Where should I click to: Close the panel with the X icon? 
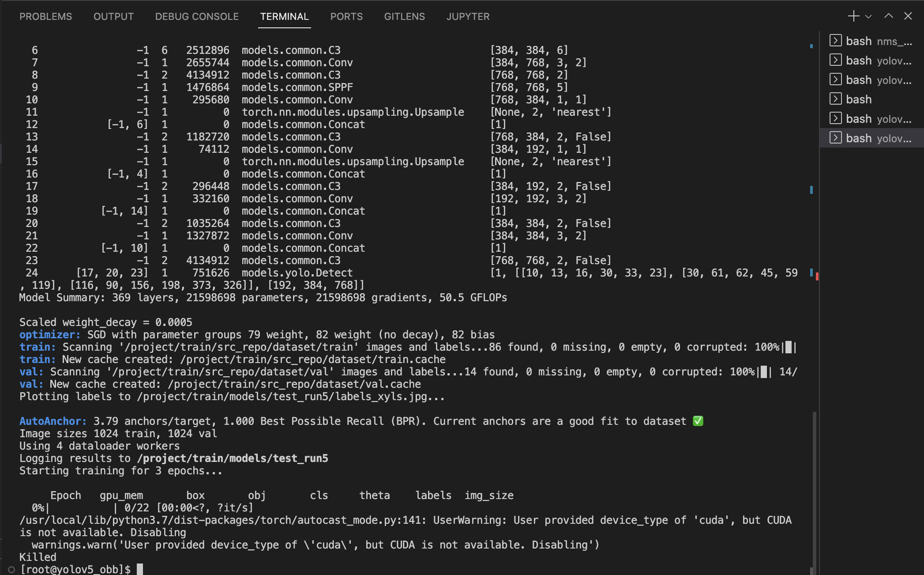point(908,16)
